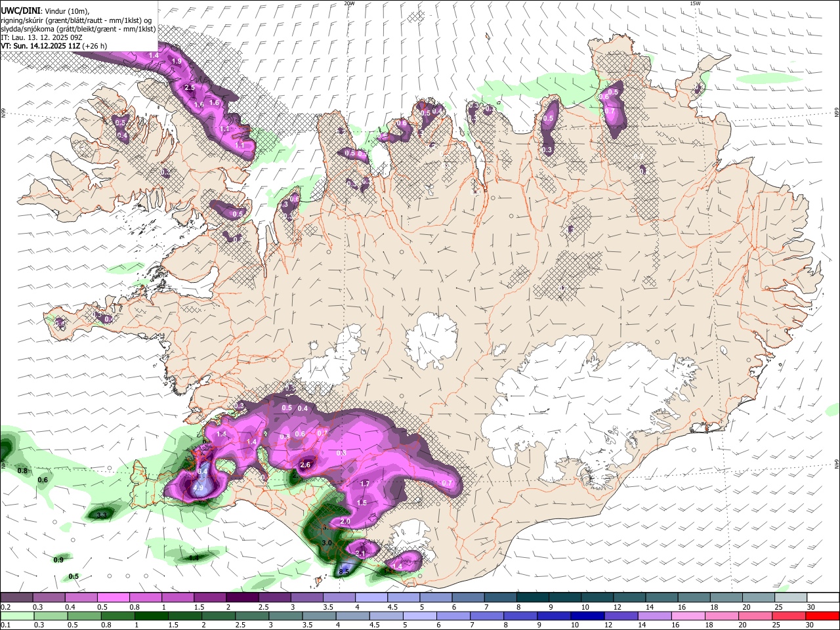Image resolution: width=840 pixels, height=630 pixels.
Task: Click the '(+26 h)' forecast offset text
Action: coord(96,47)
